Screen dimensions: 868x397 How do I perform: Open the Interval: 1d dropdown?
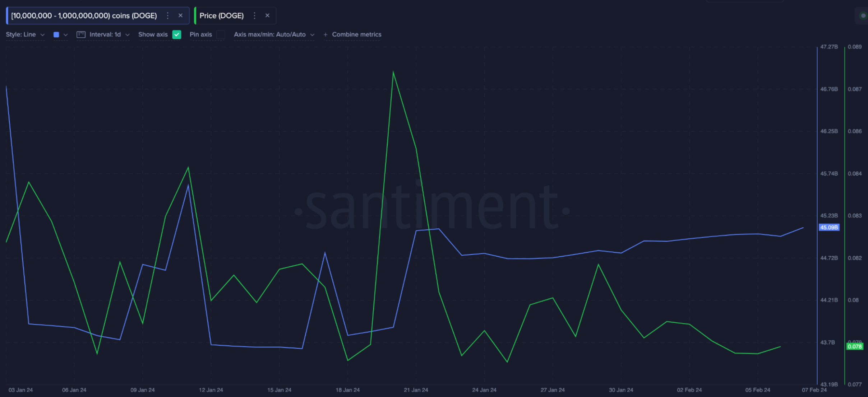pos(109,34)
